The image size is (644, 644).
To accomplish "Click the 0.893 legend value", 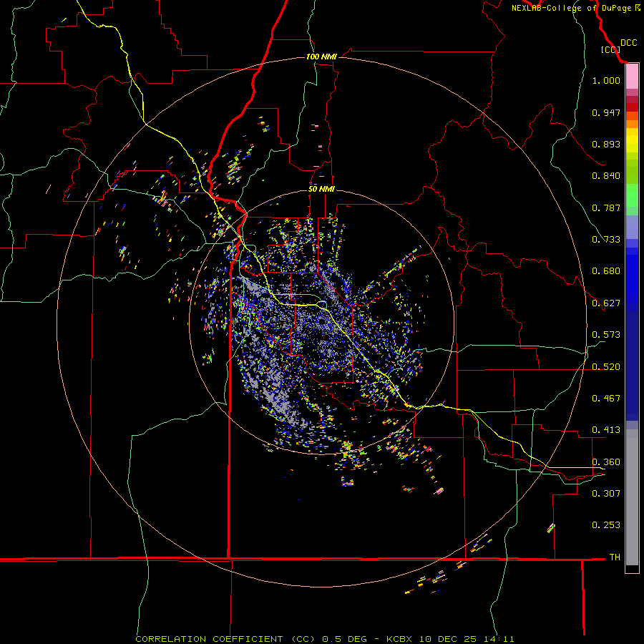I will 606,144.
